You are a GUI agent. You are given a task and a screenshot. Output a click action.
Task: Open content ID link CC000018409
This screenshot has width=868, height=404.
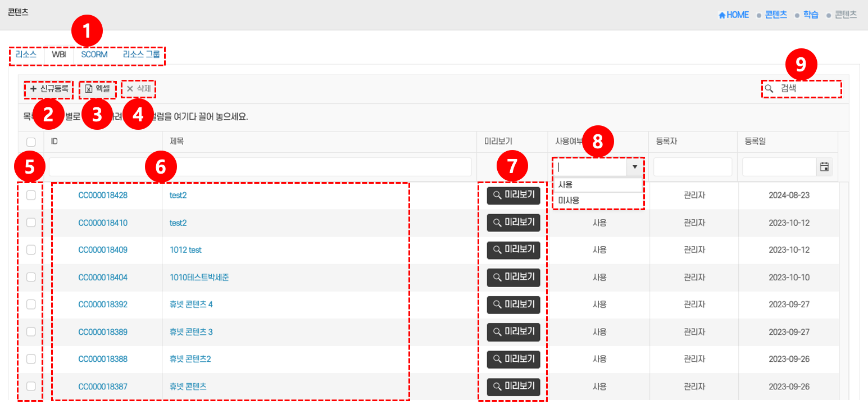pyautogui.click(x=103, y=250)
